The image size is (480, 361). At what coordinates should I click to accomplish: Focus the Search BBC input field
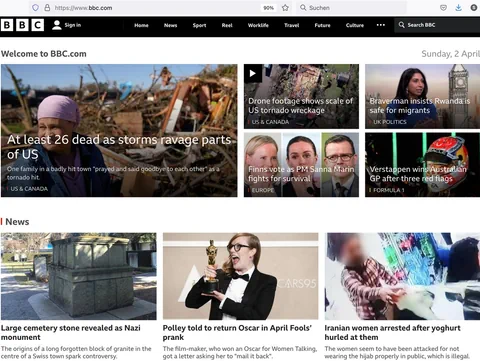click(437, 25)
